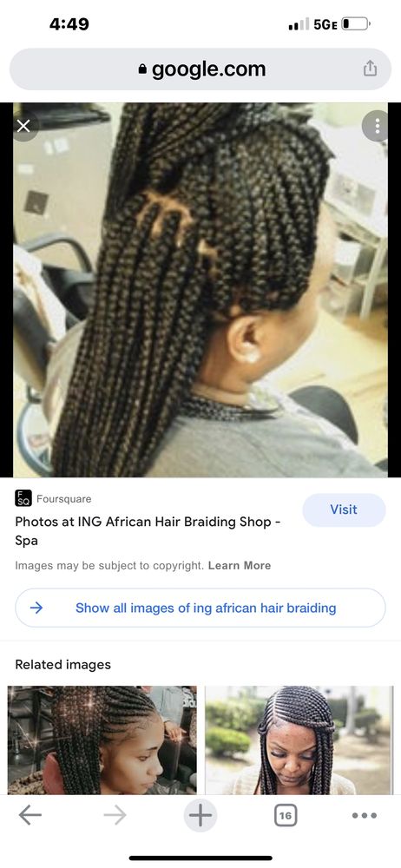Open the Learn More copyright link
The image size is (401, 868).
click(x=240, y=566)
